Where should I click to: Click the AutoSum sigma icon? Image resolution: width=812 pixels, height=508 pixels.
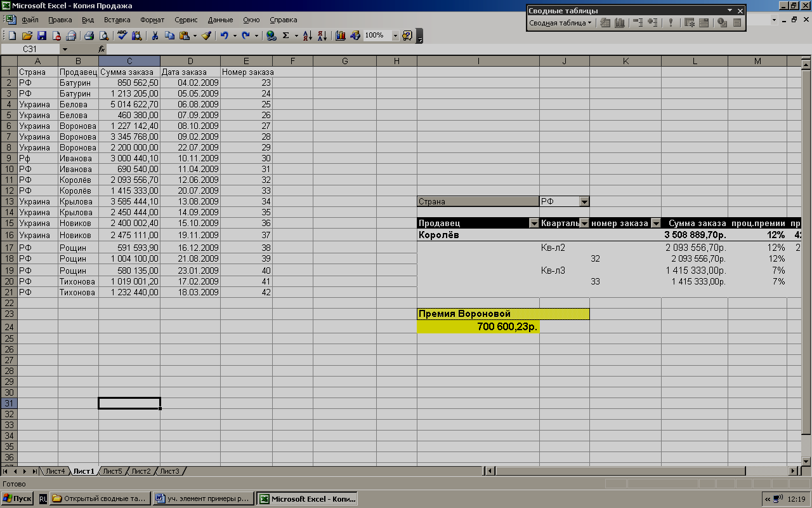285,36
